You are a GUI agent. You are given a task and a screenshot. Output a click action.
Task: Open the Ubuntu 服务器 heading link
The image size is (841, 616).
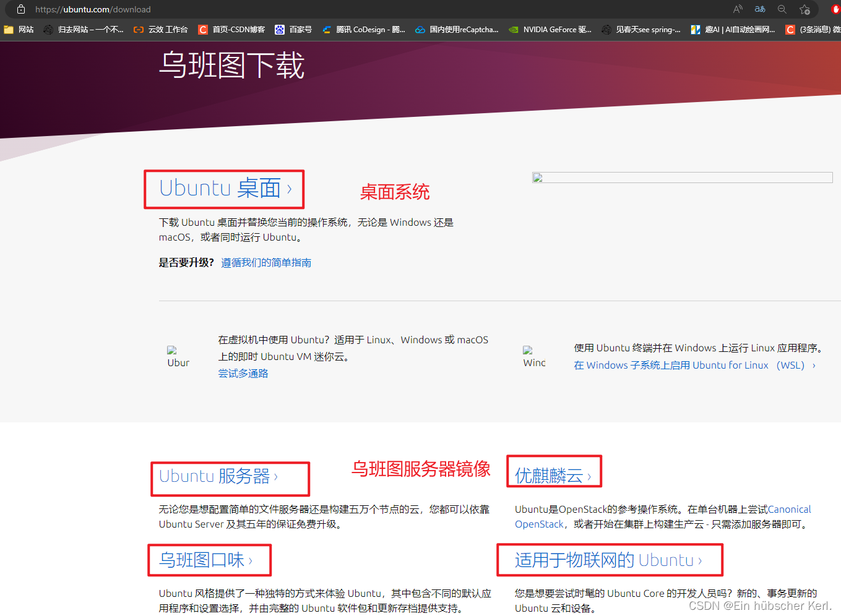tap(218, 476)
